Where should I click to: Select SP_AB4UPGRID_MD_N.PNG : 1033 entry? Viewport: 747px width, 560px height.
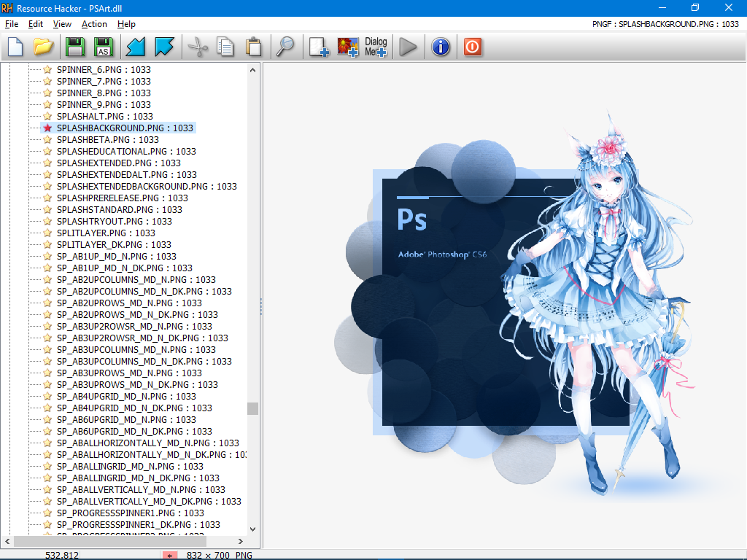pyautogui.click(x=126, y=396)
